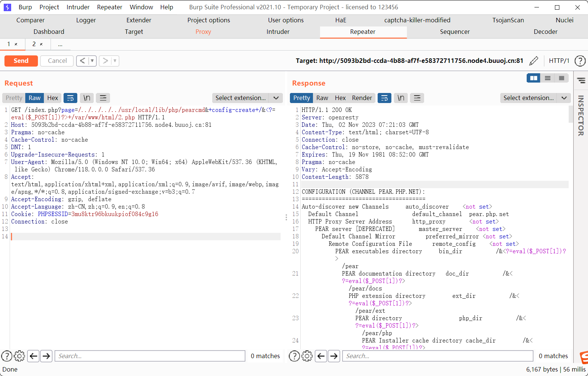Open Response search help icon
Viewport: 588px width, 376px height.
tap(294, 356)
